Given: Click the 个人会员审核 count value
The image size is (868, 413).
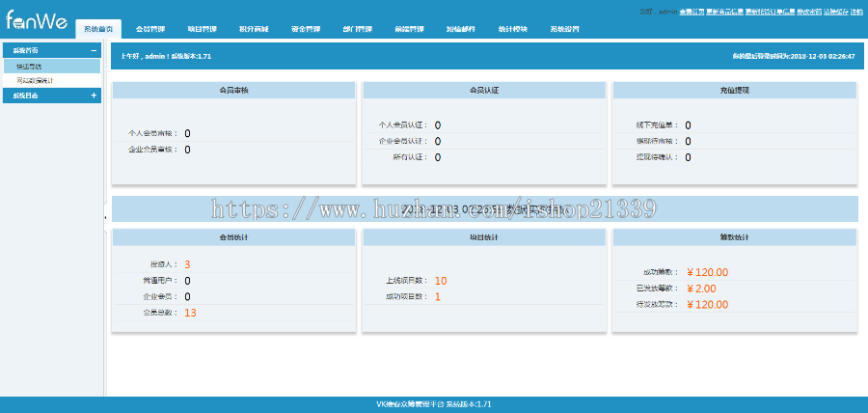Looking at the screenshot, I should click(x=188, y=133).
